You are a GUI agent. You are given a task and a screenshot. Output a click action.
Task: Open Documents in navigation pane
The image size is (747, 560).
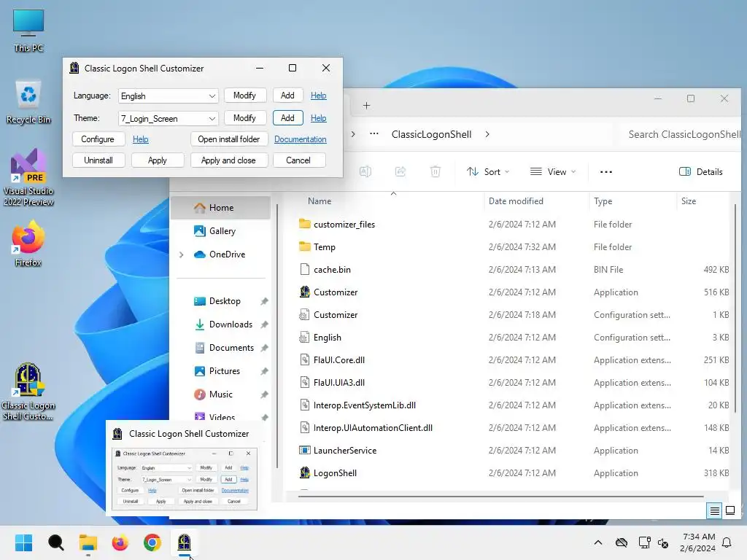224,348
